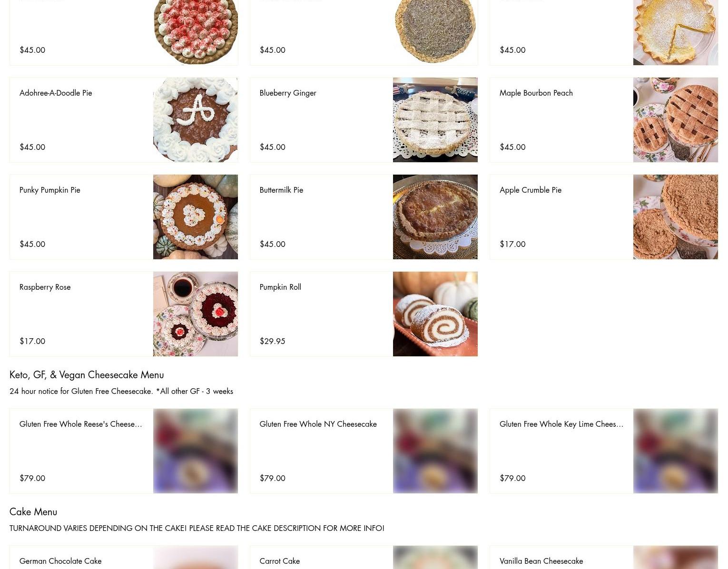Screen dimensions: 728x569
Task: Select the Punky Pumpkin Pie thumbnail
Action: pos(195,217)
